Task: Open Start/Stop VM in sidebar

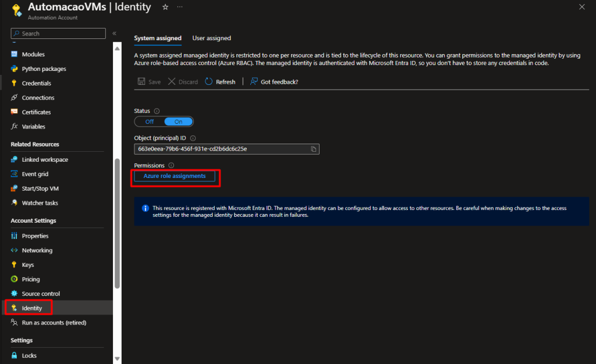Action: (40, 188)
